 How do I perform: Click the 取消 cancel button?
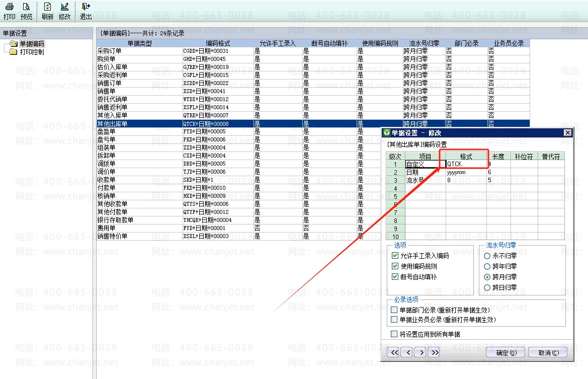[x=548, y=353]
